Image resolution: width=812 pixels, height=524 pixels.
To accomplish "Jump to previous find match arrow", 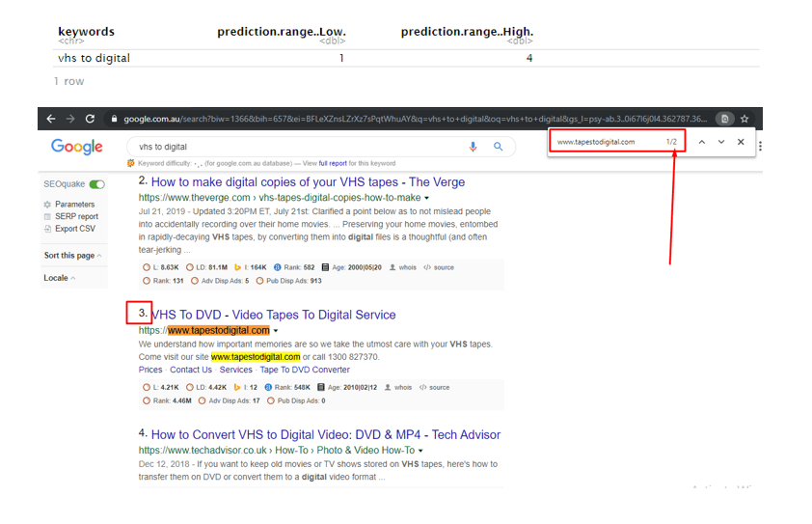I will click(x=702, y=142).
